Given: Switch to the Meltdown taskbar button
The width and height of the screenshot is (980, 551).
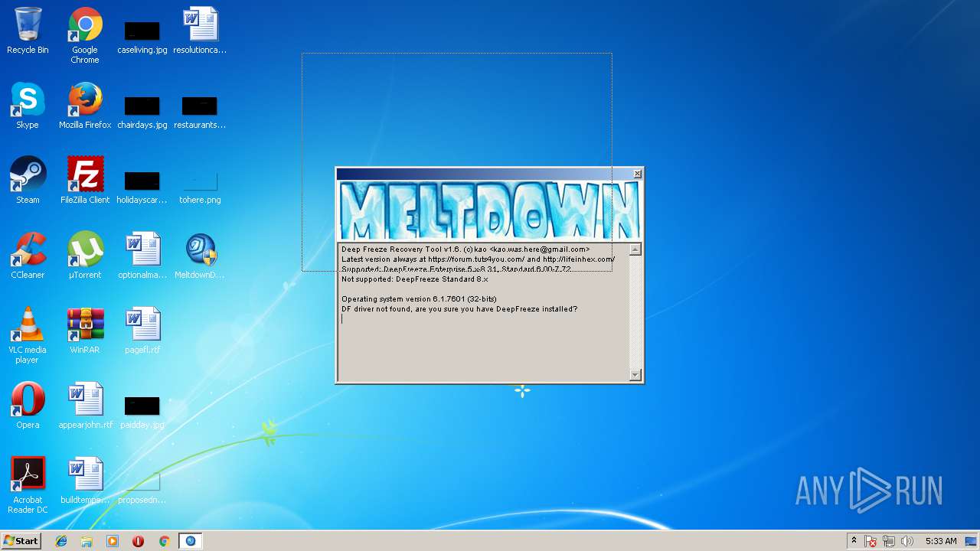Looking at the screenshot, I should point(191,541).
